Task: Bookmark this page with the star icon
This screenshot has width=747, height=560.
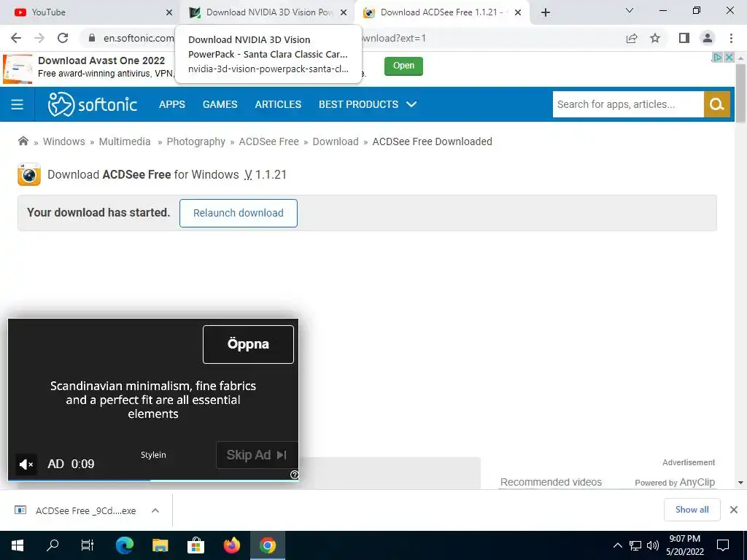Action: point(655,38)
